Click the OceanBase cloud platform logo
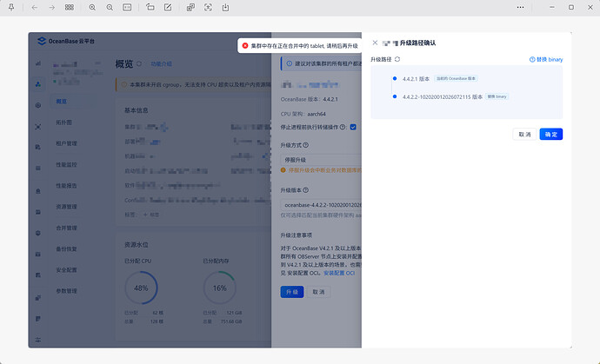This screenshot has width=600, height=364. 66,41
